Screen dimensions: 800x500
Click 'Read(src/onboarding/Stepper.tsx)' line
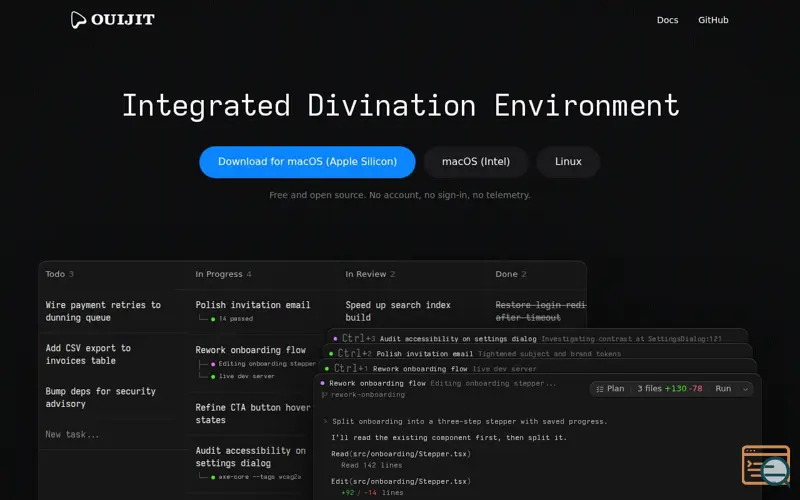tap(401, 454)
